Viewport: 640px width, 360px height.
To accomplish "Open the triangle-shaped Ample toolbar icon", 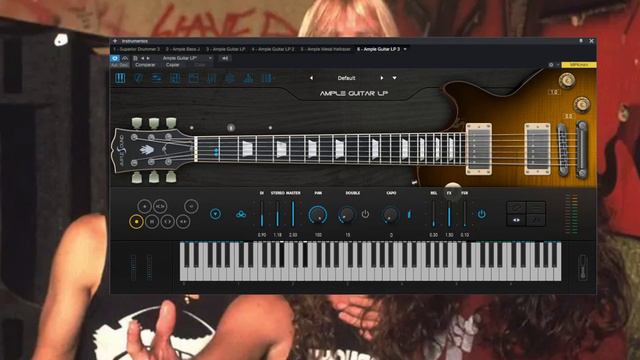I will 249,78.
